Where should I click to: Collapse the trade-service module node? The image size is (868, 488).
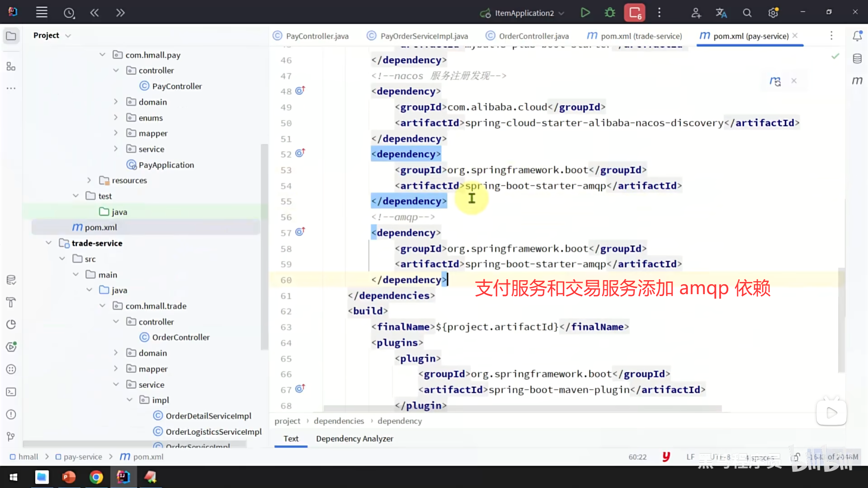point(49,243)
